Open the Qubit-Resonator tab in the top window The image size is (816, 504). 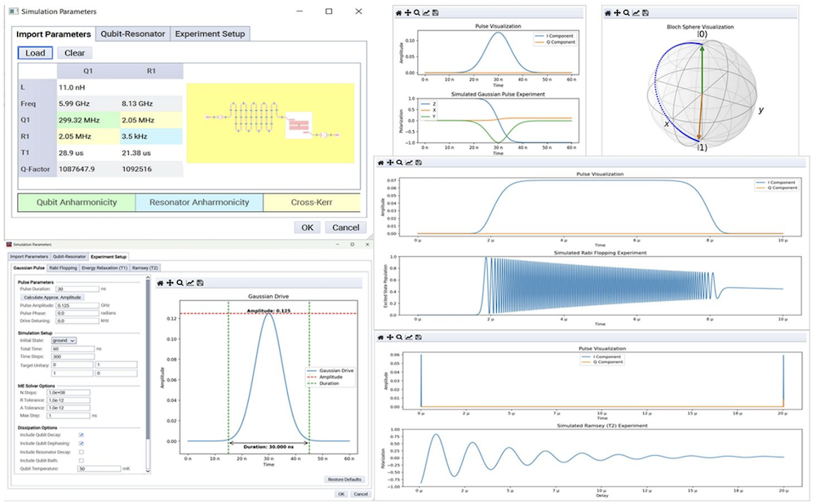pos(132,33)
